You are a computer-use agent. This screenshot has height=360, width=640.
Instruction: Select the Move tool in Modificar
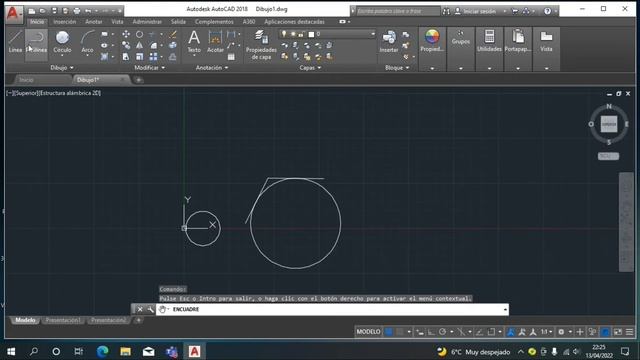(x=126, y=34)
